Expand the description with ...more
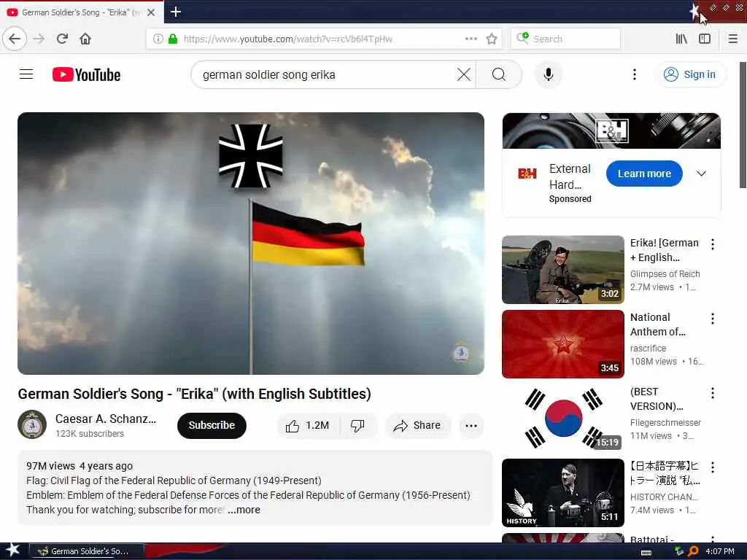This screenshot has width=747, height=560. tap(244, 510)
